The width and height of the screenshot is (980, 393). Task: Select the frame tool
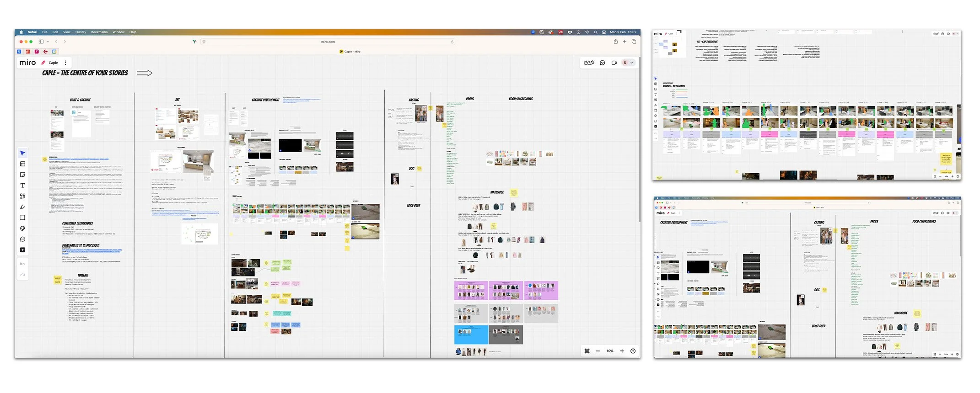coord(22,218)
